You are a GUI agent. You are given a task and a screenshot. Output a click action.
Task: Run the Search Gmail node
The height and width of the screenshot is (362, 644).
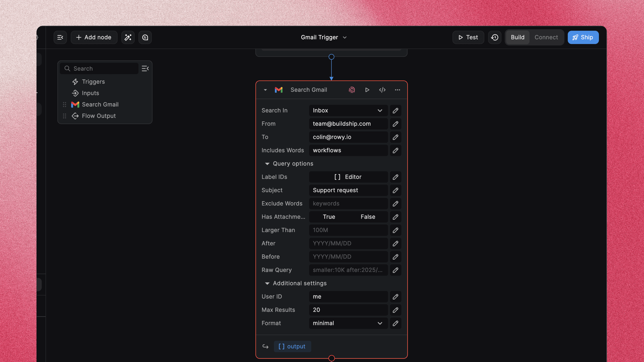tap(367, 90)
